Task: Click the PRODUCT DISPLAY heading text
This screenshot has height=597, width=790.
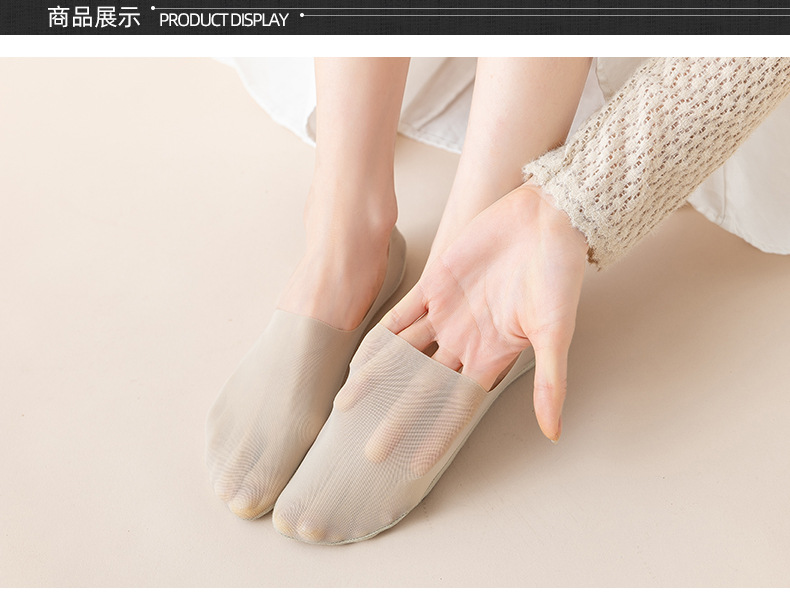Action: (x=224, y=20)
